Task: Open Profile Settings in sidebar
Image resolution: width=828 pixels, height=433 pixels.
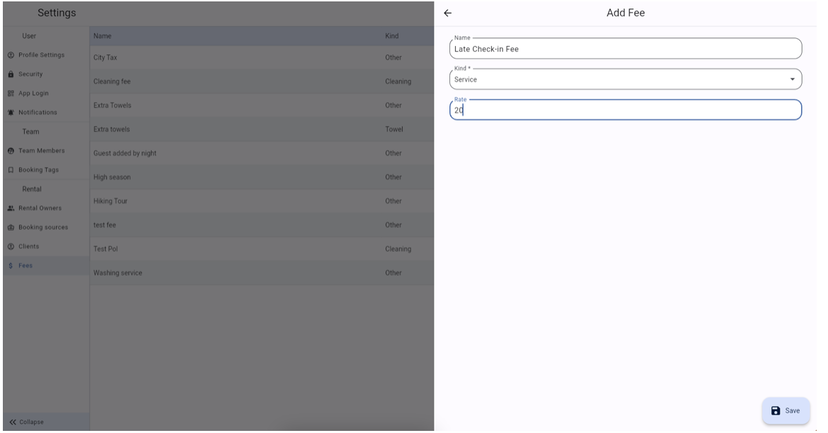Action: coord(46,55)
